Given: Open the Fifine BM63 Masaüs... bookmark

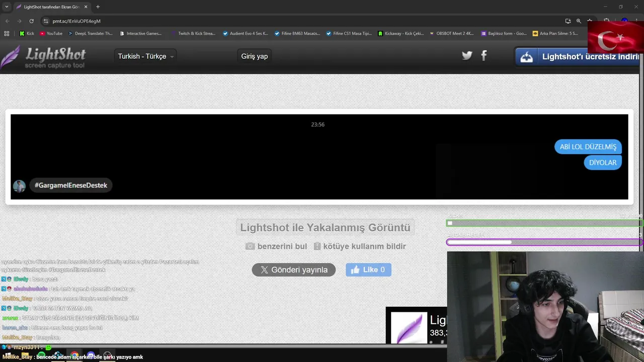Looking at the screenshot, I should [297, 34].
